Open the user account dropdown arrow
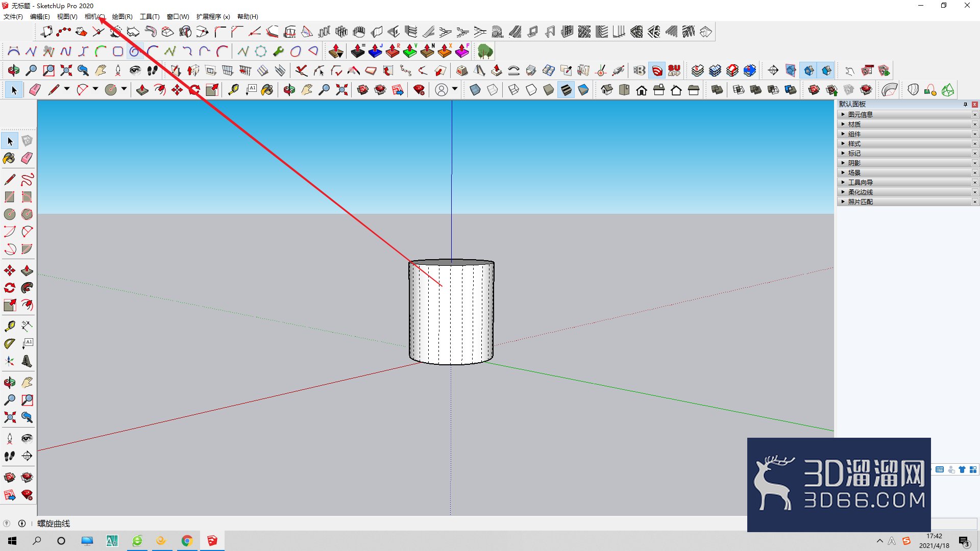Viewport: 980px width, 551px height. tap(455, 89)
